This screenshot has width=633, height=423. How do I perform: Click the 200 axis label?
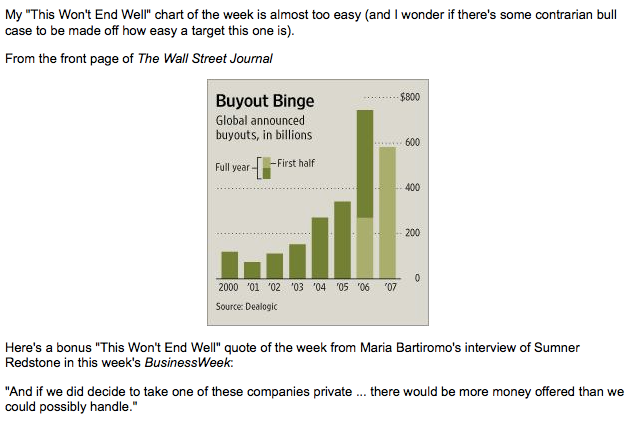coord(411,233)
